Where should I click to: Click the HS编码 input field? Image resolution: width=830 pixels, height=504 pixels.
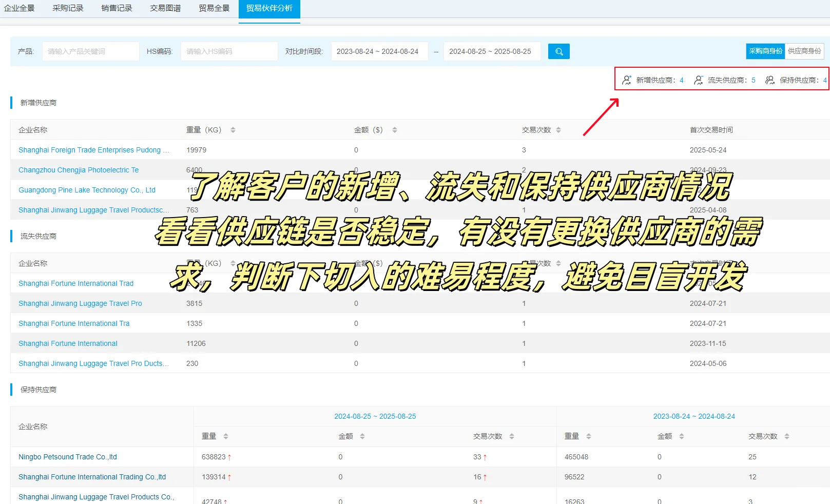coord(229,51)
